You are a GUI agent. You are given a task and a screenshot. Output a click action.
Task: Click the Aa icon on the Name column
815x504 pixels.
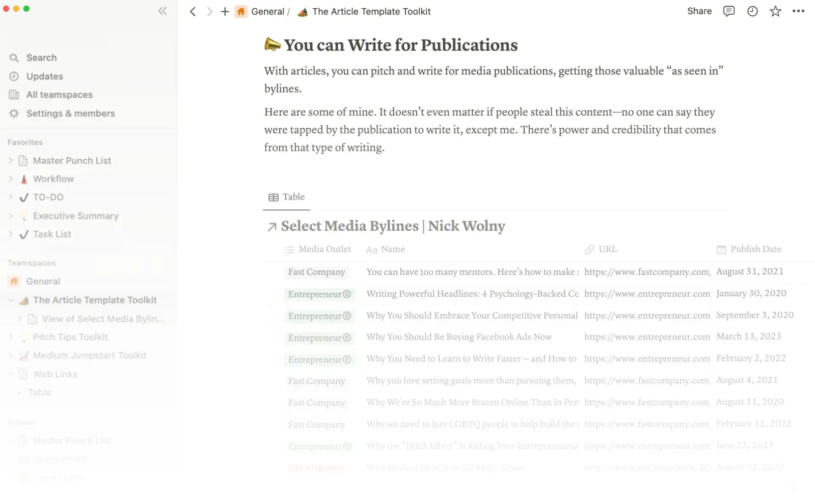pos(371,249)
